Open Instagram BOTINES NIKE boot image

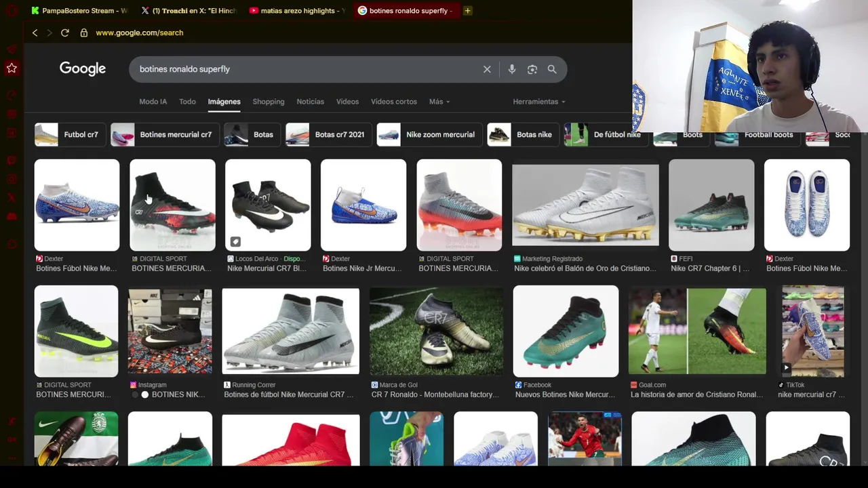[x=170, y=331]
